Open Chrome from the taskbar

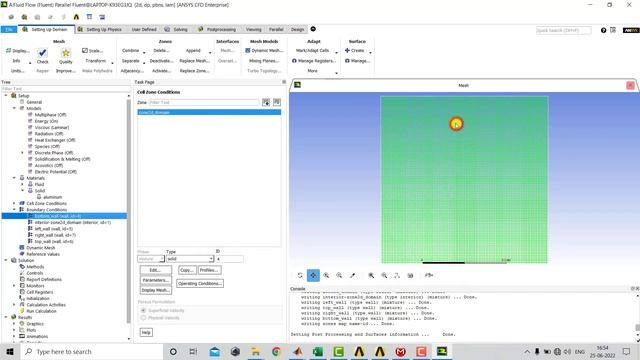(276, 351)
